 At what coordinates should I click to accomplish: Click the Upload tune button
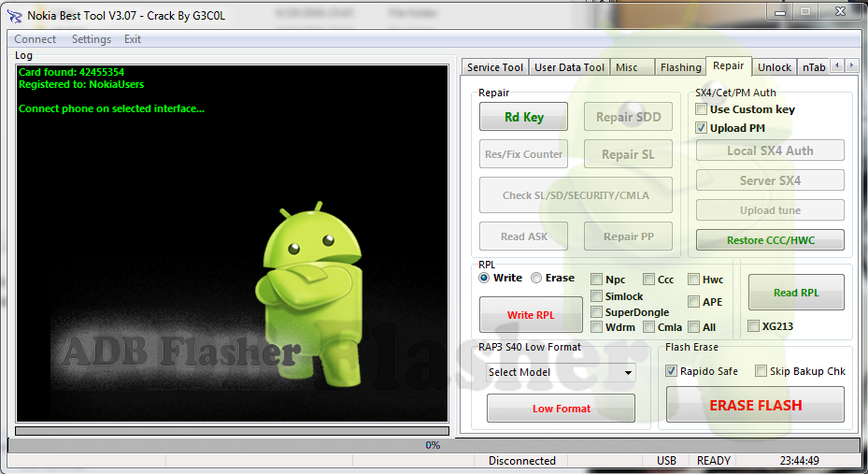click(x=770, y=210)
